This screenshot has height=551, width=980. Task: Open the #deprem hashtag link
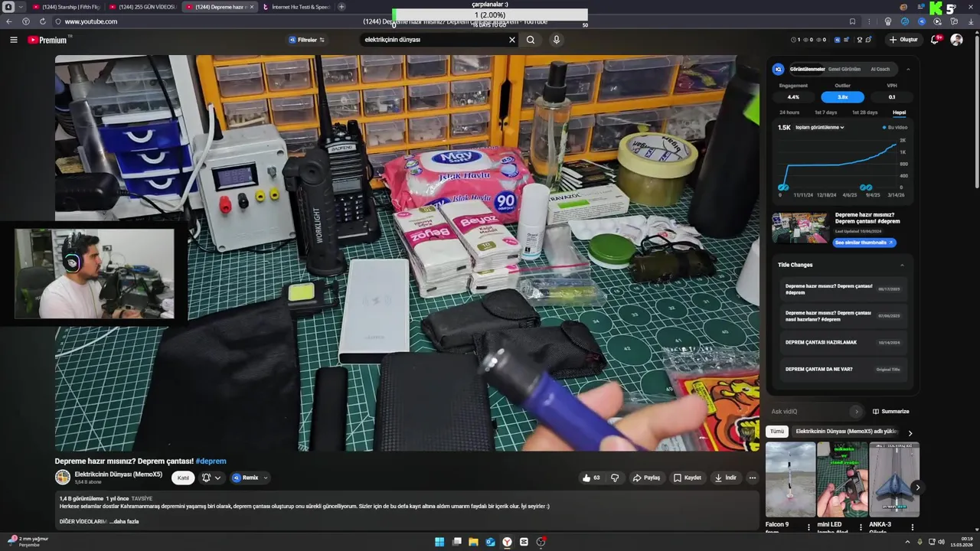(211, 461)
